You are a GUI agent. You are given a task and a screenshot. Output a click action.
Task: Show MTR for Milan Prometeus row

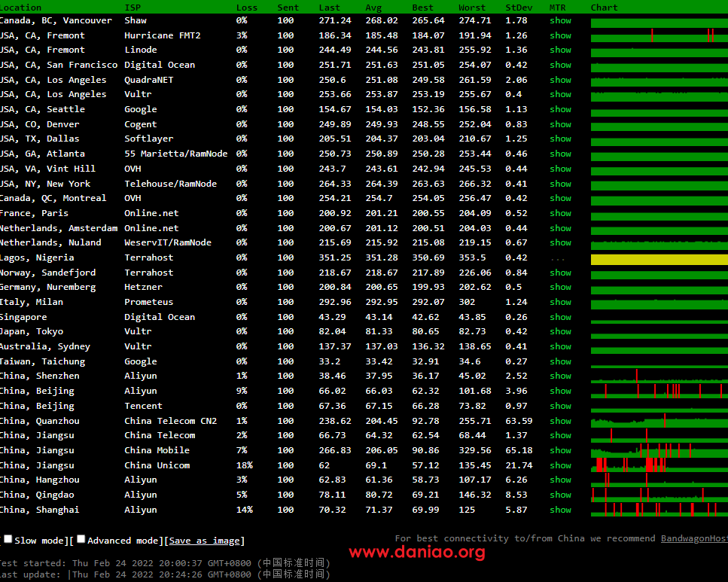pyautogui.click(x=560, y=302)
